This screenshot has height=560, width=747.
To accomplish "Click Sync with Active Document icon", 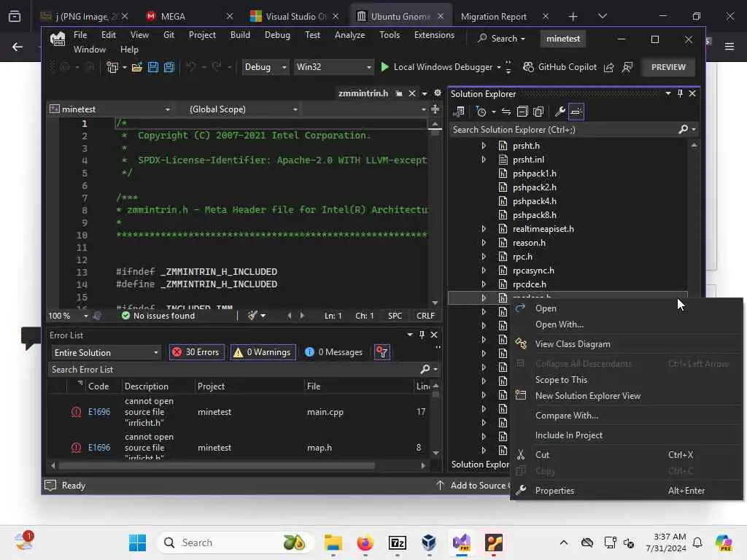I will (506, 112).
